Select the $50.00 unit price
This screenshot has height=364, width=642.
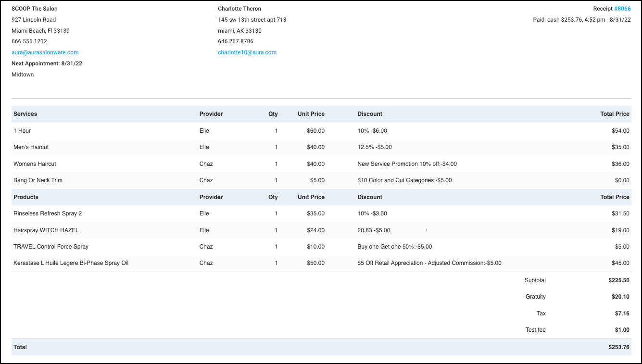coord(315,263)
